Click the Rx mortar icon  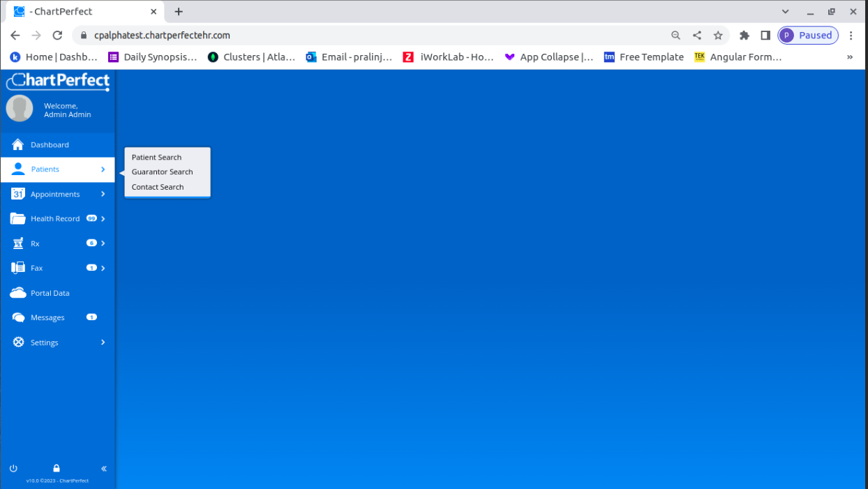click(x=17, y=243)
